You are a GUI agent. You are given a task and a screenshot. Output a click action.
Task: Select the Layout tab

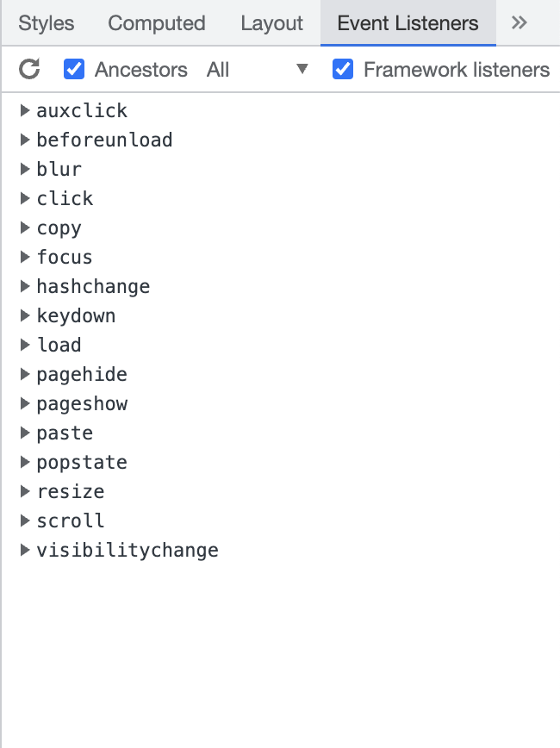pos(271,23)
